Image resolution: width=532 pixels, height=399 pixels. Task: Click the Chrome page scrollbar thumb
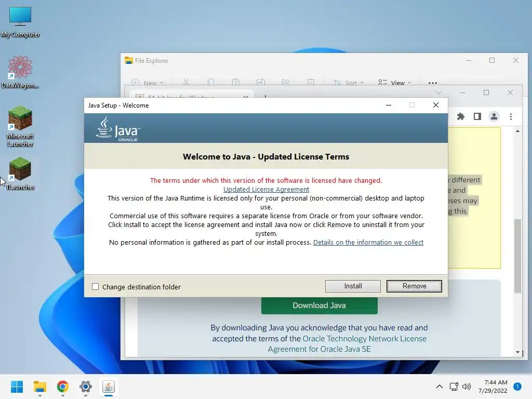[517, 256]
